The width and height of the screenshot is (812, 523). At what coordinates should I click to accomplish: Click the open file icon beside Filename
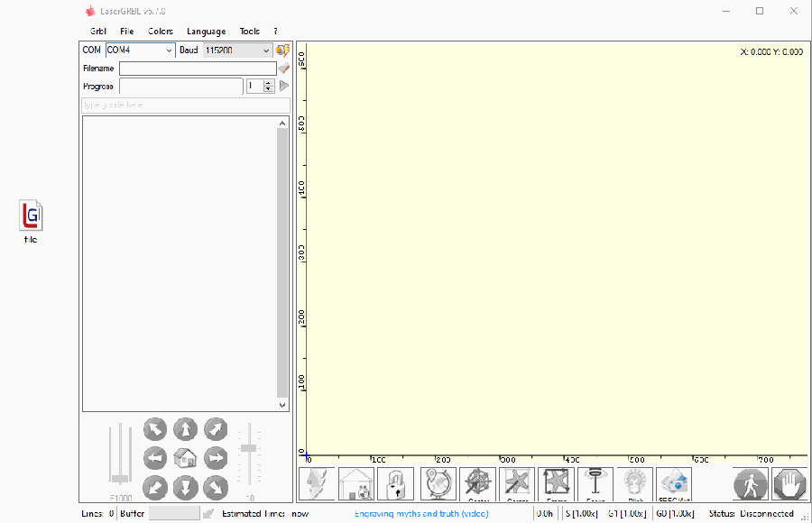(x=283, y=69)
